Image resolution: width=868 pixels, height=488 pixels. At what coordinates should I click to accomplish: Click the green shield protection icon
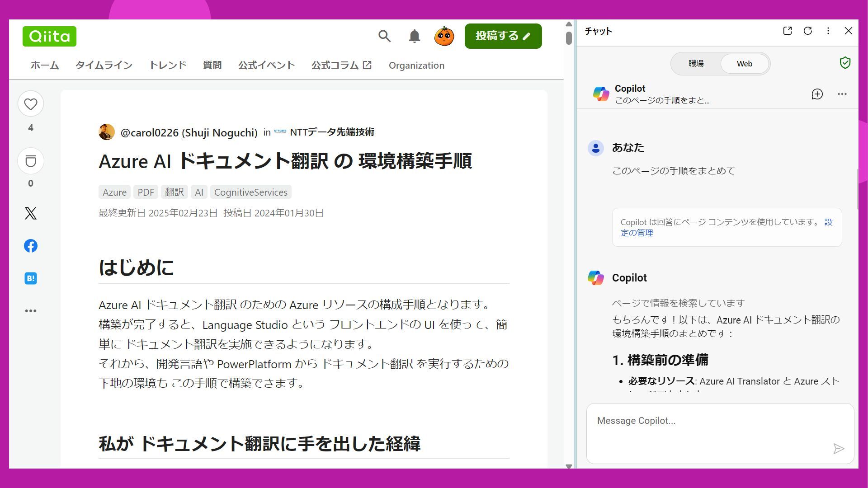(844, 63)
